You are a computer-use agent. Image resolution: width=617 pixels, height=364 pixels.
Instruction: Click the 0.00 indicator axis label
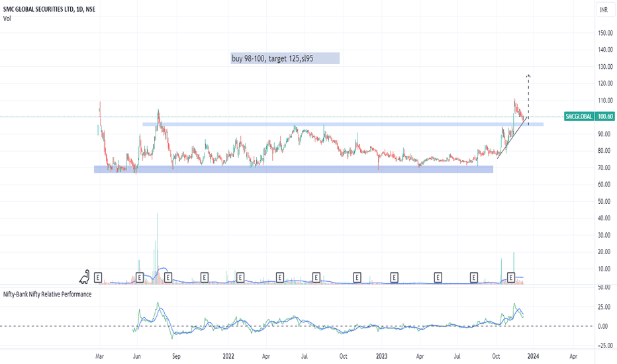pos(603,326)
